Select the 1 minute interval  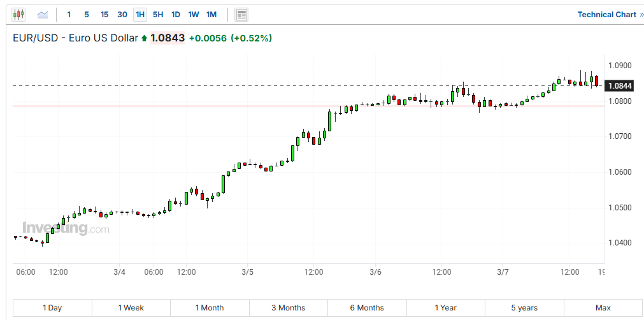[x=69, y=14]
